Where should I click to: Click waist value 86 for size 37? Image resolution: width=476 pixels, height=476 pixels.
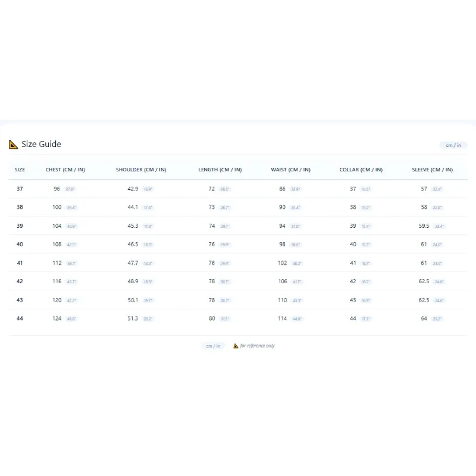(282, 189)
